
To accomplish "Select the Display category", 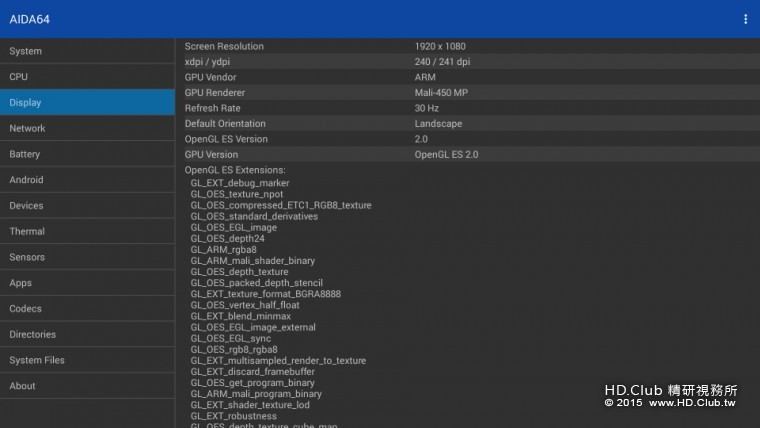I will click(x=87, y=102).
